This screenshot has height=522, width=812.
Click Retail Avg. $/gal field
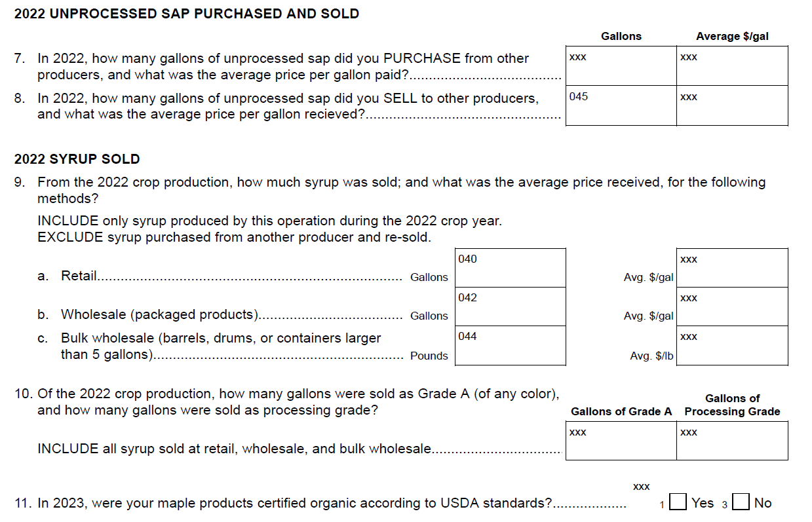pyautogui.click(x=732, y=268)
